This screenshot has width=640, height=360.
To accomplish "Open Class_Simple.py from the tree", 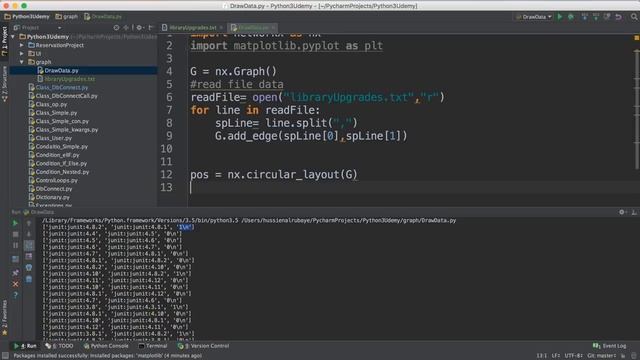I will (56, 113).
